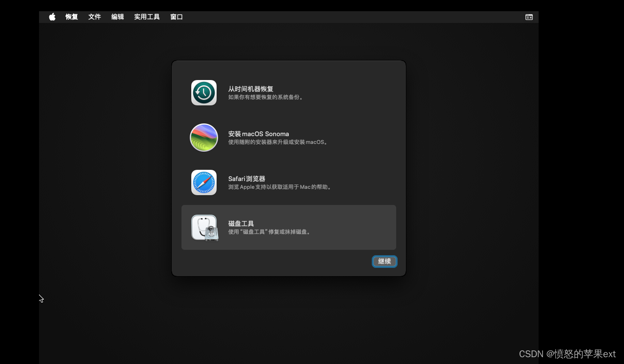Open the 文件 menu
Viewport: 624px width, 364px height.
[x=95, y=17]
